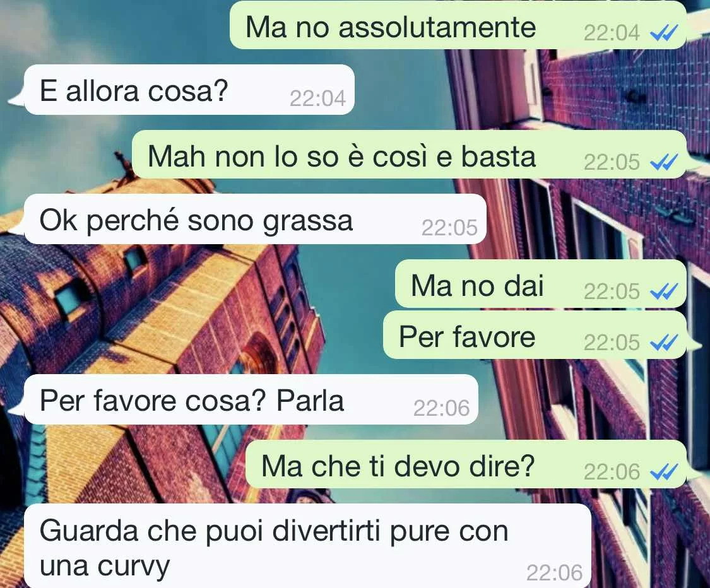Tap the blue double-check on 'Mah non lo so'
The height and width of the screenshot is (588, 710).
pyautogui.click(x=664, y=162)
